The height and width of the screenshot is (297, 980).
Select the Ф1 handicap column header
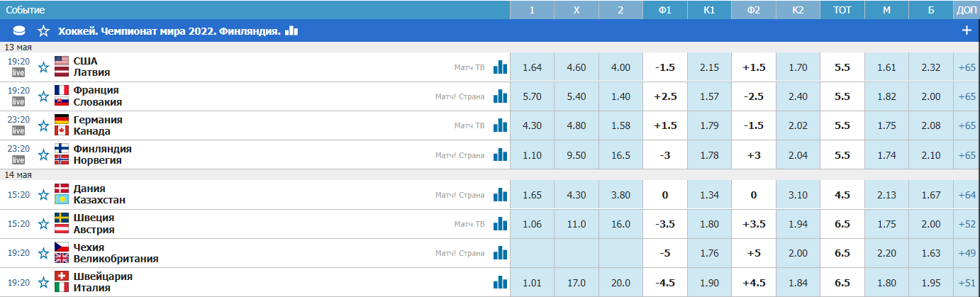[x=665, y=10]
